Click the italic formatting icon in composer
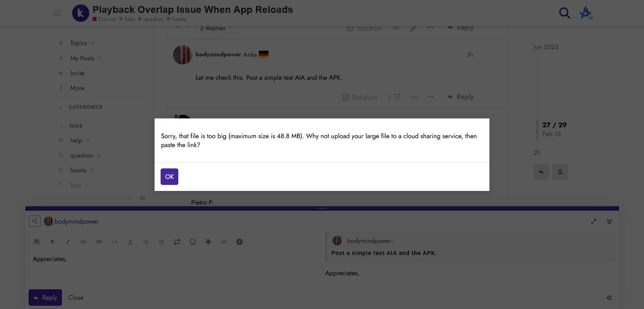Viewport: 644px width, 309px height. click(x=68, y=242)
